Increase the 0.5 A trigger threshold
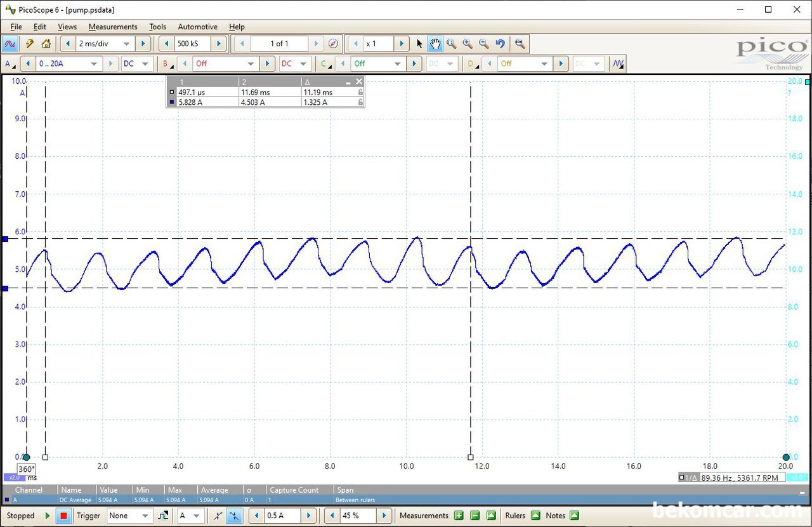 tap(308, 516)
